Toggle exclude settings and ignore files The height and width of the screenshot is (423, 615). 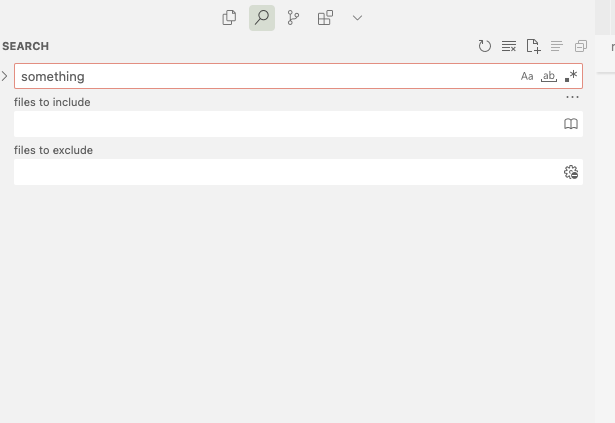(571, 172)
